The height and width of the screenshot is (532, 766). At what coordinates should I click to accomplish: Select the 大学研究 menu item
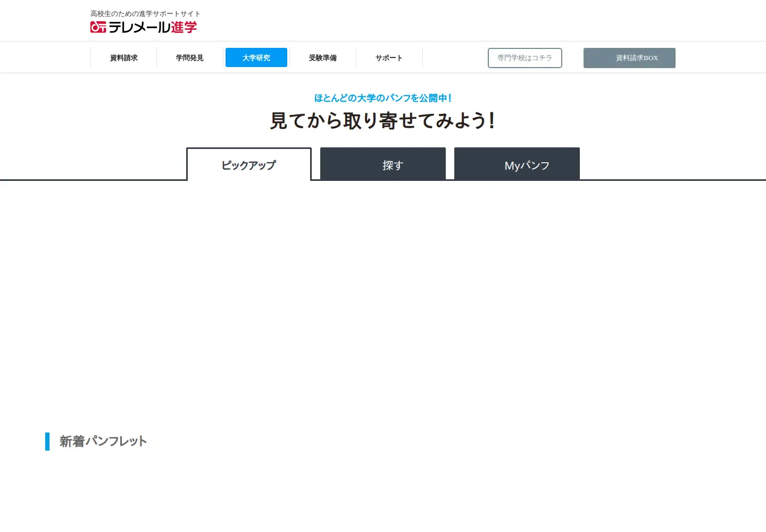tap(256, 57)
